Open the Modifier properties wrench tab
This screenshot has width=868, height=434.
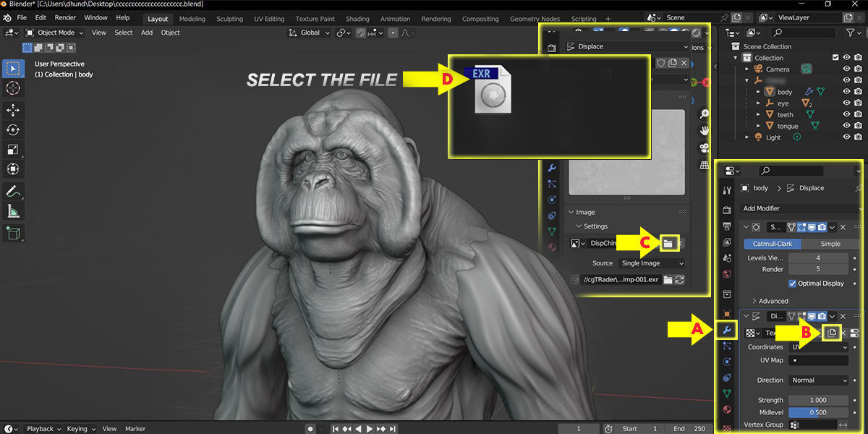(x=728, y=331)
